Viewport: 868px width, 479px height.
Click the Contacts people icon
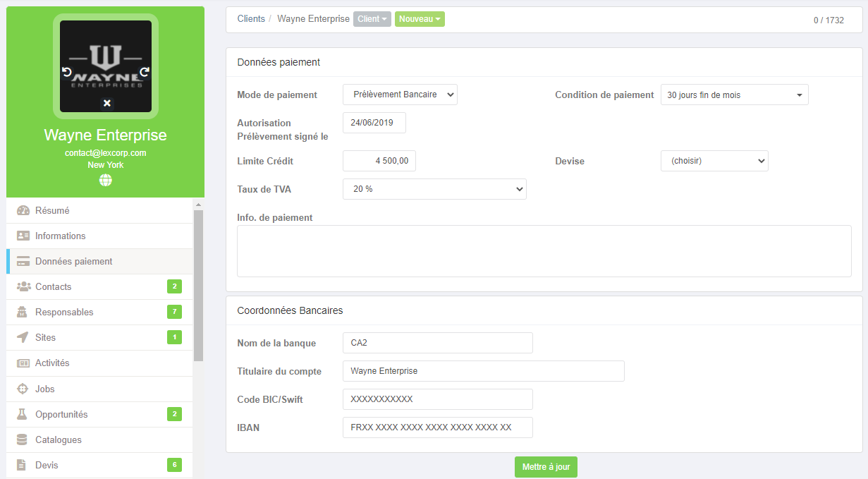pos(23,286)
